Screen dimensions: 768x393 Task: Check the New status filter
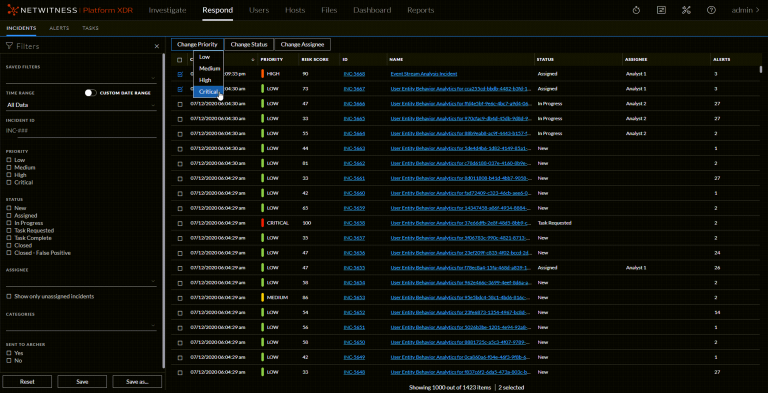(x=9, y=208)
